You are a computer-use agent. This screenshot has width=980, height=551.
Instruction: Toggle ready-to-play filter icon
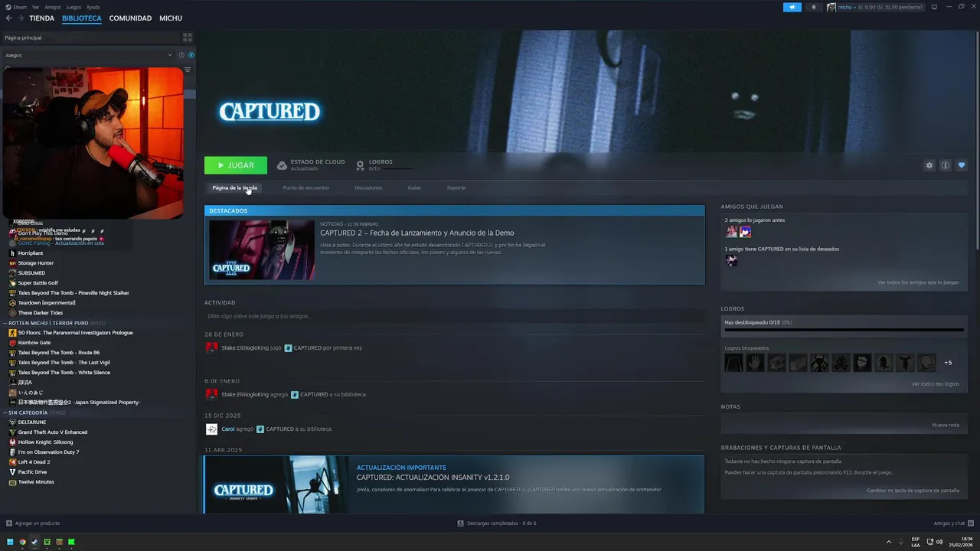coord(191,55)
